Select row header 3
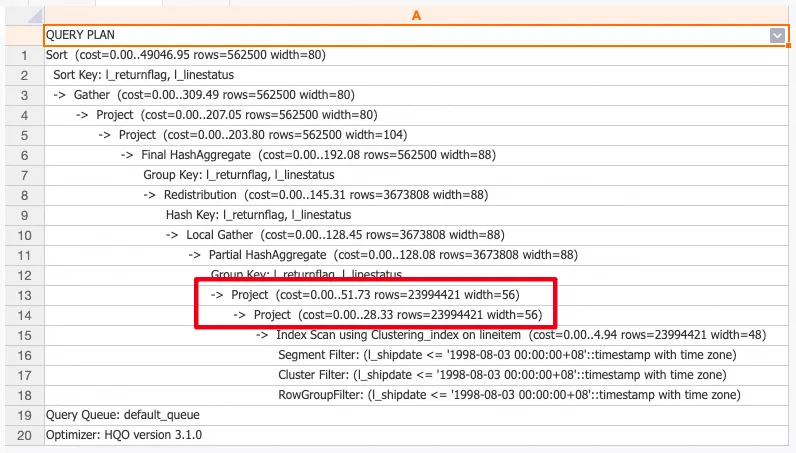 24,95
